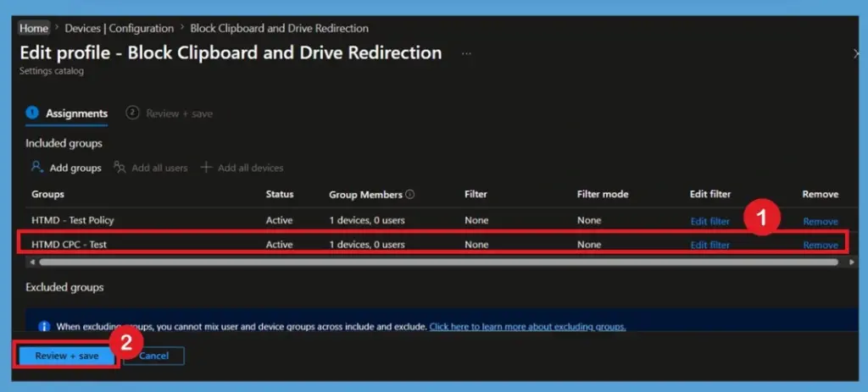This screenshot has height=392, width=868.
Task: Click Active status of HTMD CPC - Test
Action: 279,244
